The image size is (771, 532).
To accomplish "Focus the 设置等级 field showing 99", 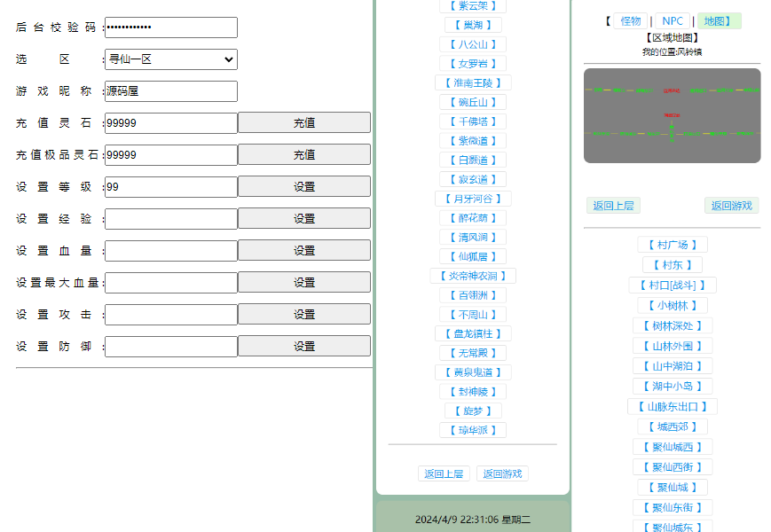I will point(171,187).
